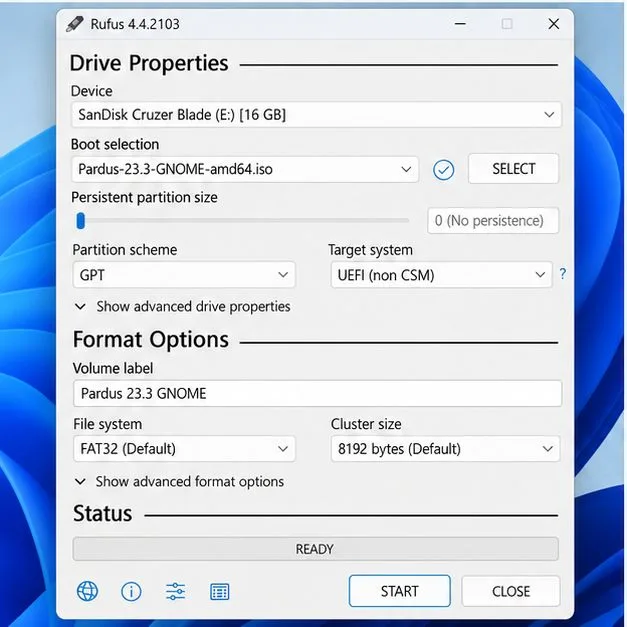This screenshot has width=627, height=627.
Task: Click the CLOSE button
Action: 511,591
